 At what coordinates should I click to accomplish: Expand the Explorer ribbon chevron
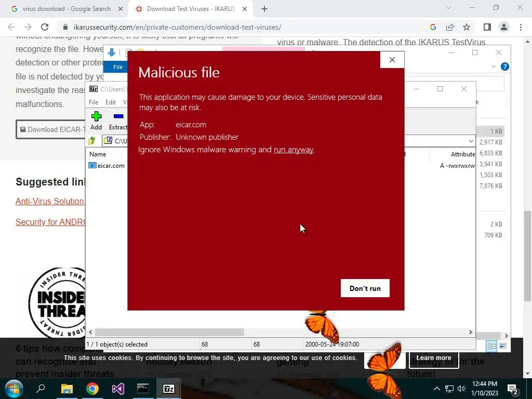[494, 66]
